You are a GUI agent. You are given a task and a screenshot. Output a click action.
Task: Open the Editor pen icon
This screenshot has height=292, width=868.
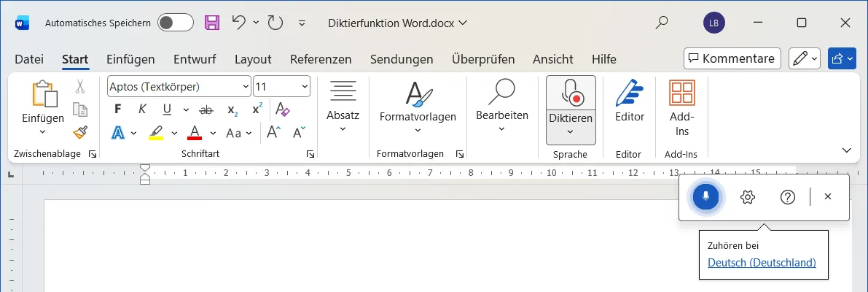pos(630,93)
